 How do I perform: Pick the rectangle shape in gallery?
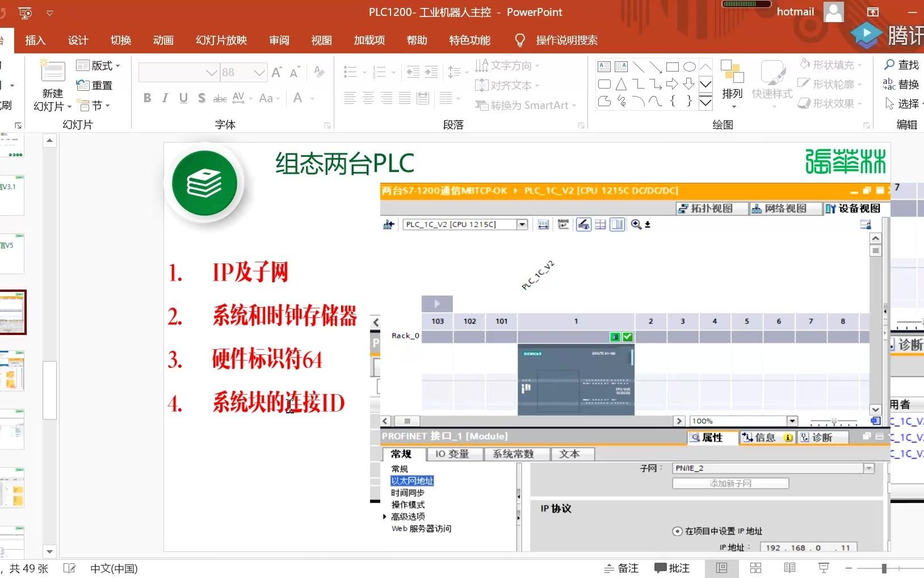click(673, 67)
